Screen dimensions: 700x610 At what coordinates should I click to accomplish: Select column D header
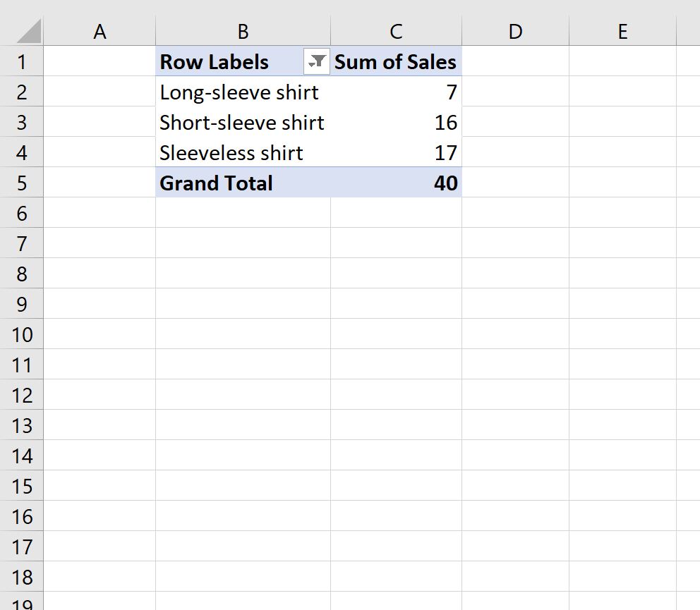click(x=515, y=31)
